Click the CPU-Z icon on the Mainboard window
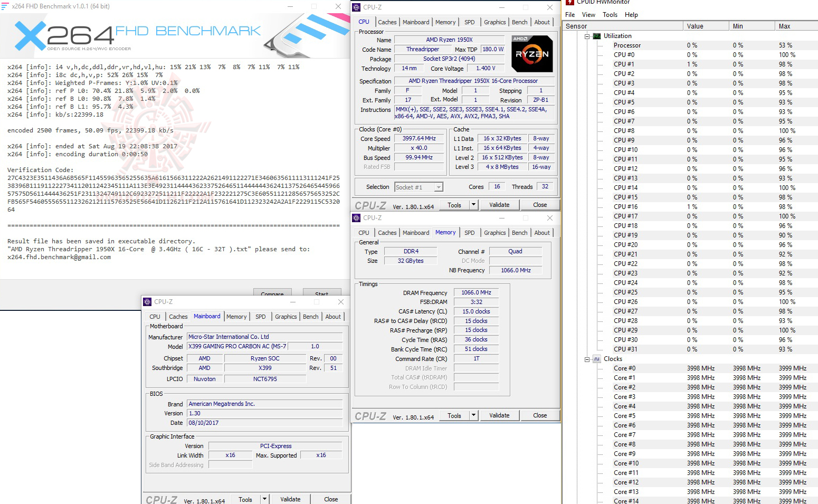 pyautogui.click(x=146, y=301)
